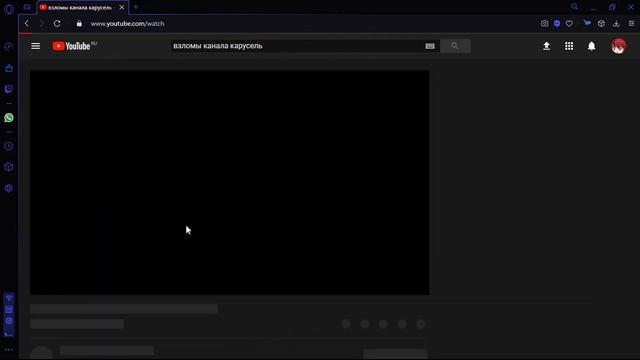Open the YouTube apps grid
The width and height of the screenshot is (640, 360).
click(x=569, y=46)
